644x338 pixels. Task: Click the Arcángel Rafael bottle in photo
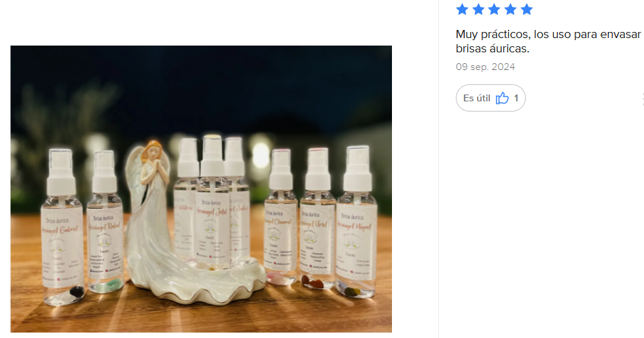[x=105, y=222]
